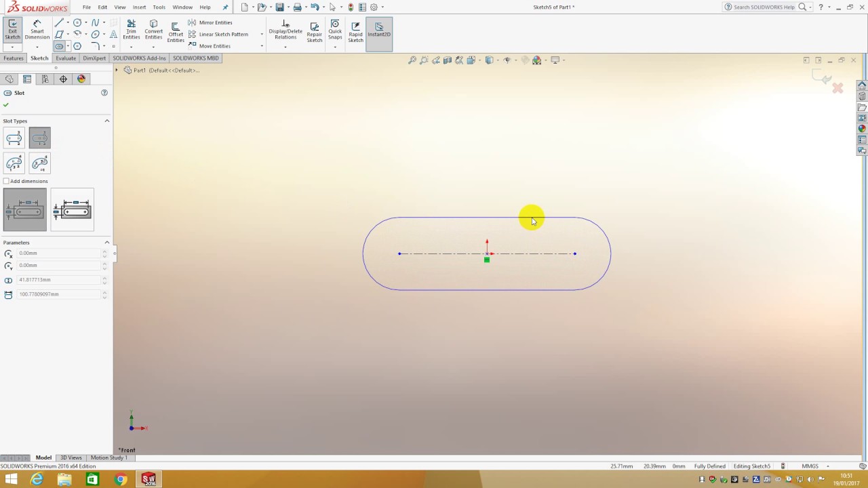Open Google Chrome from taskbar
This screenshot has height=488, width=868.
tap(120, 480)
